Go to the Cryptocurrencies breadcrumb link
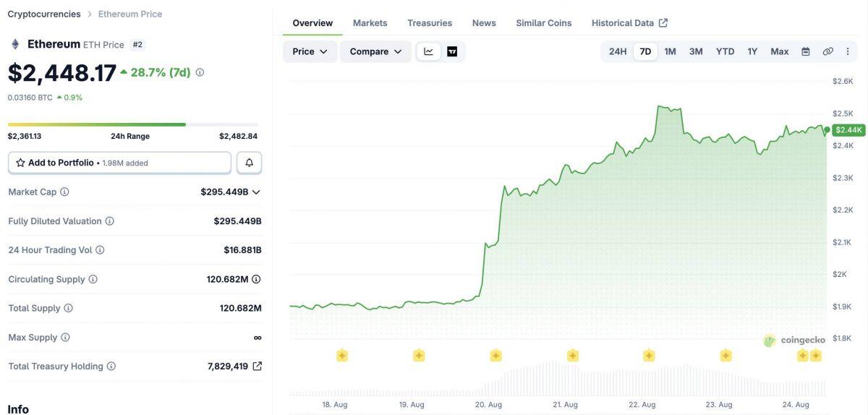This screenshot has width=868, height=415. click(x=44, y=14)
